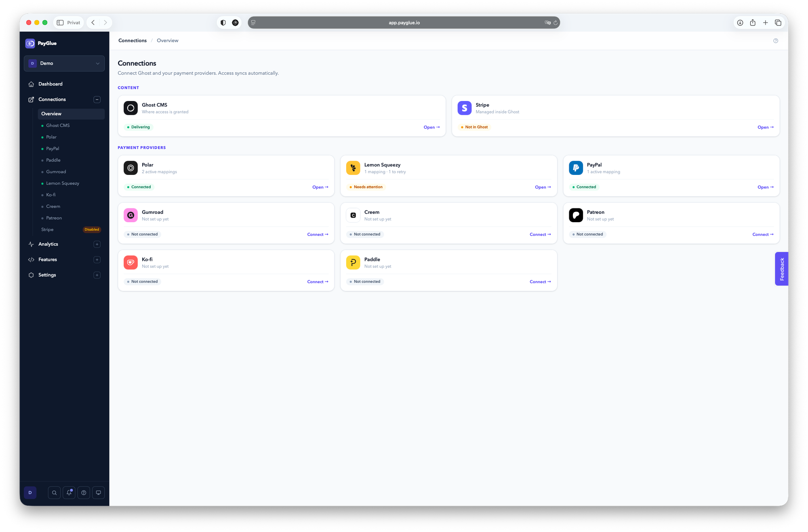Go back in browser history
Image resolution: width=808 pixels, height=532 pixels.
[93, 23]
